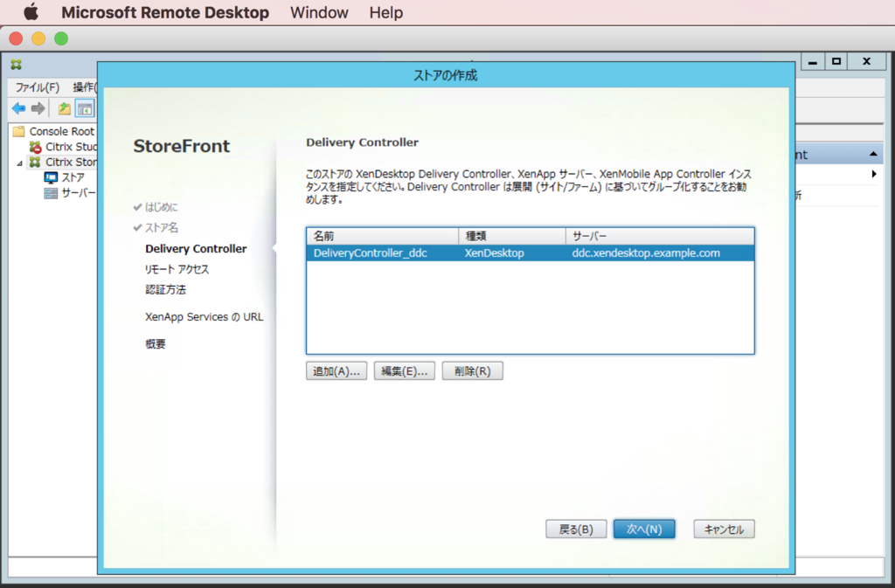Maximize Remote Desktop window (green button)

click(x=61, y=38)
